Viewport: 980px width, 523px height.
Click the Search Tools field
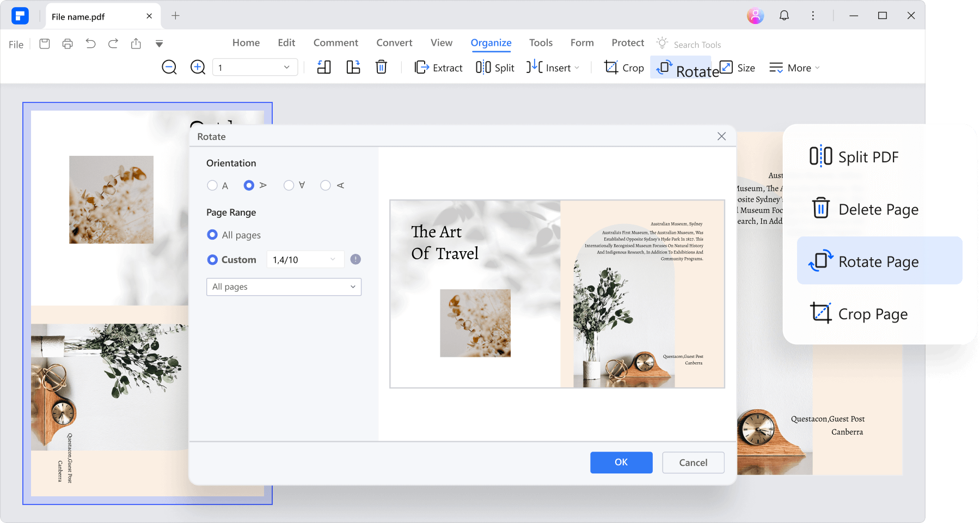pos(697,45)
